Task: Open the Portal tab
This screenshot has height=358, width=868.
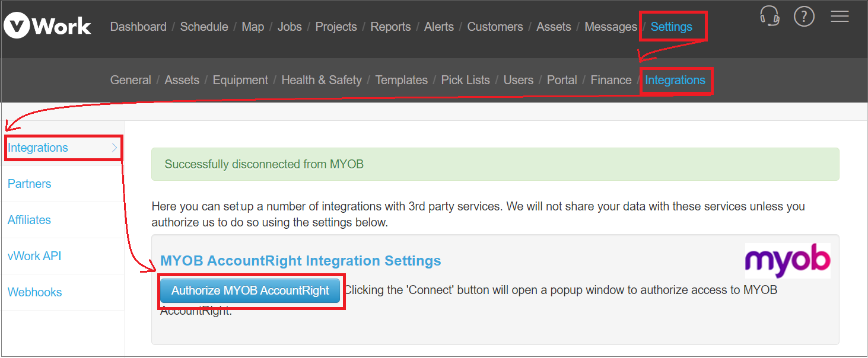Action: (562, 80)
